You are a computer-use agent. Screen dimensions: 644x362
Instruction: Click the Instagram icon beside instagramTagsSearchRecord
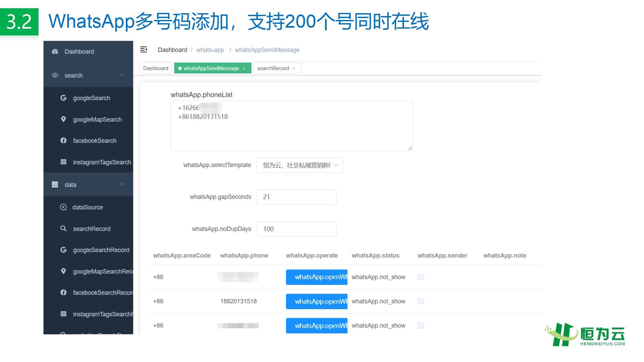pos(63,314)
